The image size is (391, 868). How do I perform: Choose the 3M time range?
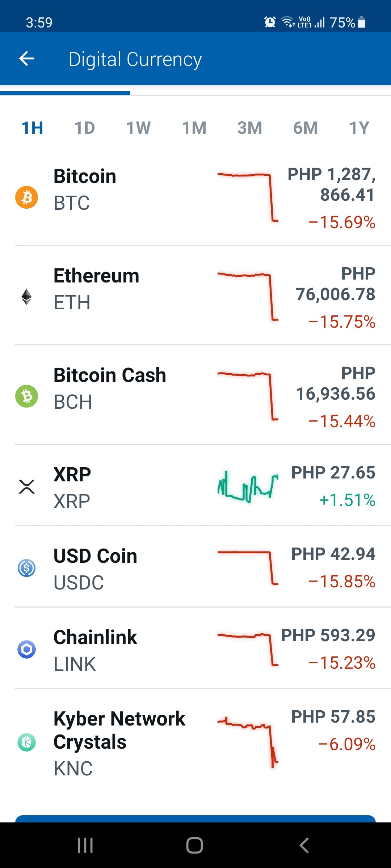click(249, 128)
